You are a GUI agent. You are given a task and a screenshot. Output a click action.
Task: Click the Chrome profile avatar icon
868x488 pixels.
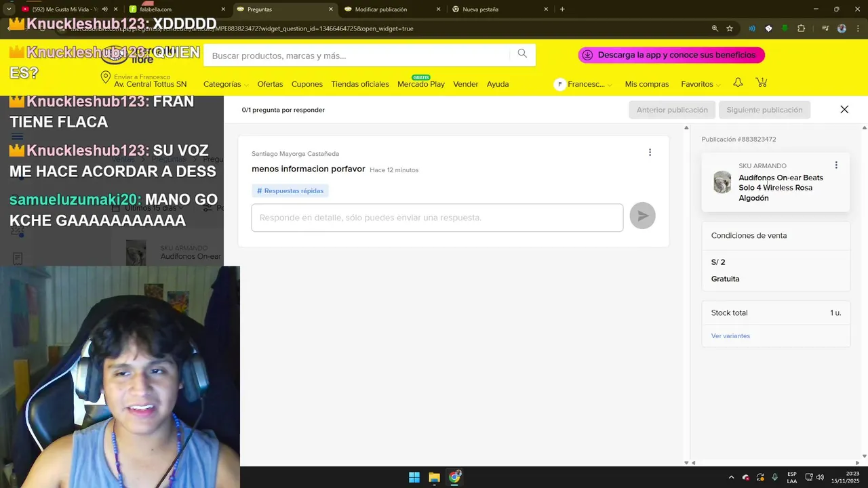[x=842, y=28]
